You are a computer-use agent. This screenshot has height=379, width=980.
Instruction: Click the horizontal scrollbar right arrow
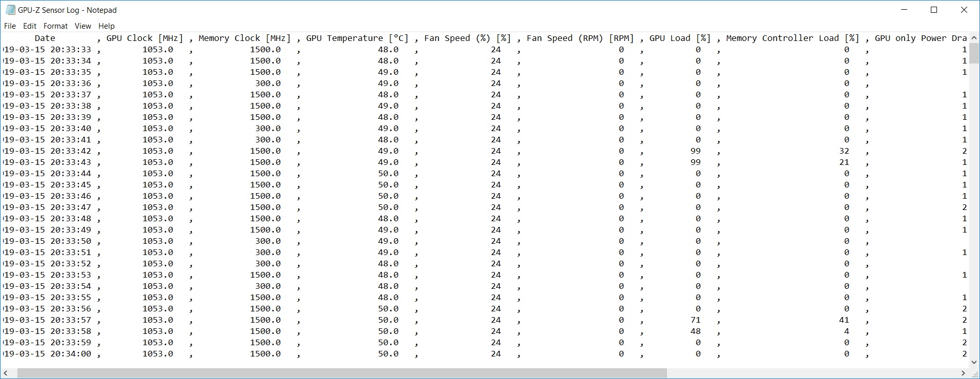tap(964, 373)
